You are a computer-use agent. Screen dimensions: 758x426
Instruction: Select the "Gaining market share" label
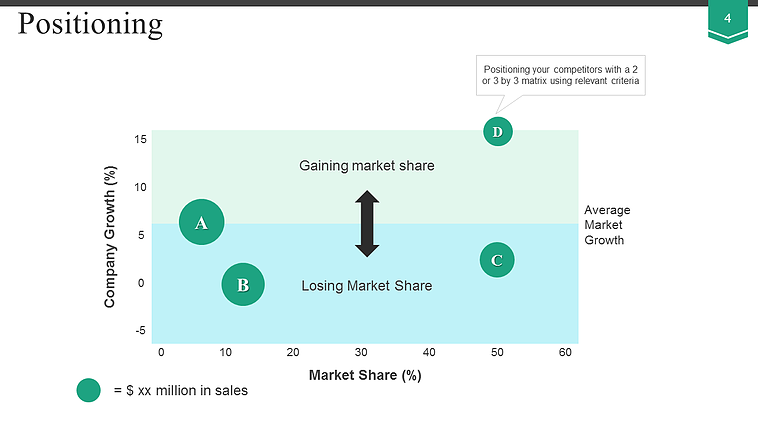point(367,165)
